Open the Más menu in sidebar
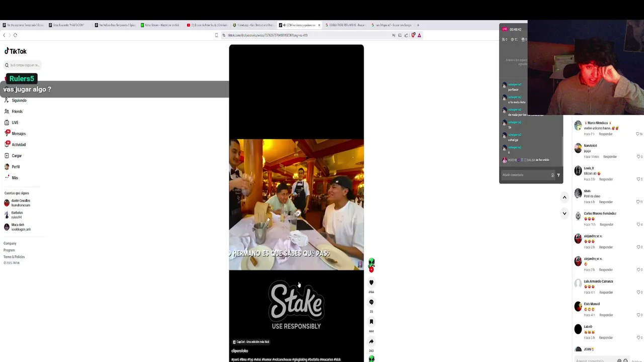This screenshot has height=362, width=644. (x=11, y=178)
